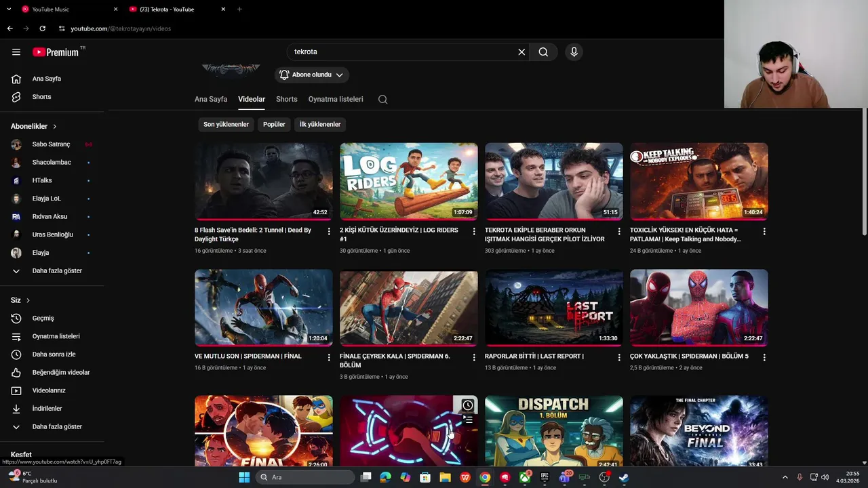Open Keep Talking video thumbnail
The image size is (868, 488).
[x=699, y=182]
